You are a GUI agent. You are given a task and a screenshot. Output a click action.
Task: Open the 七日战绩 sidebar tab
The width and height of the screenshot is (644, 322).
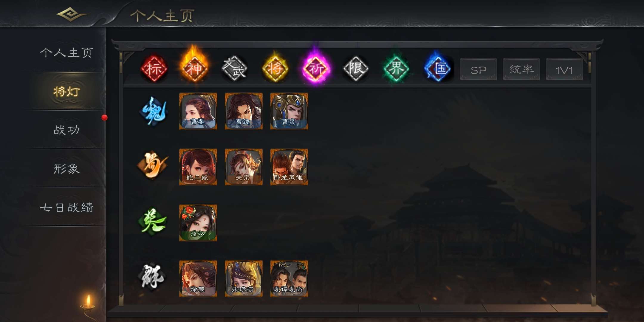[x=66, y=208]
